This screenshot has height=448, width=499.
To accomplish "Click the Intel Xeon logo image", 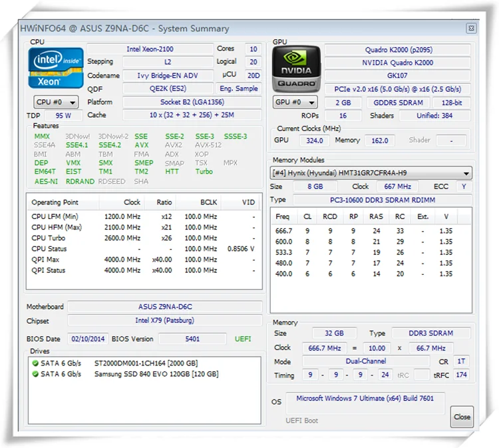I will click(56, 68).
